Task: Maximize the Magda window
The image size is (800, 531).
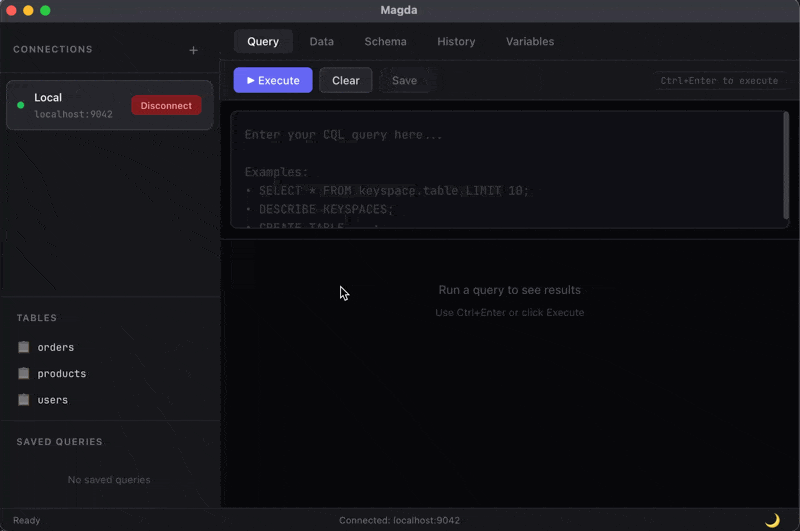Action: 45,10
